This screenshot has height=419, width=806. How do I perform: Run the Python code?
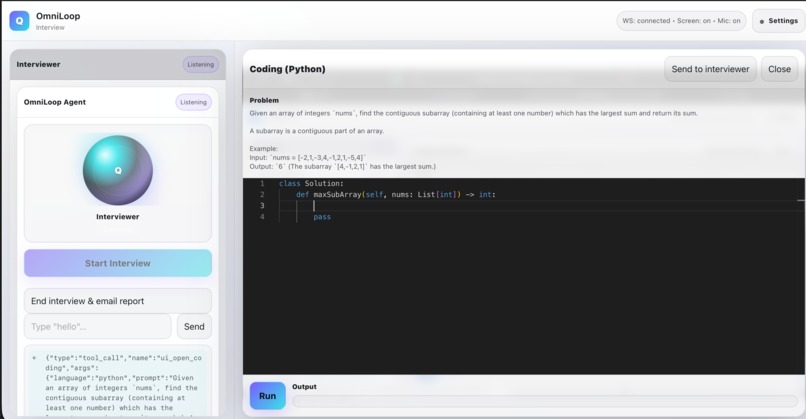click(x=267, y=396)
